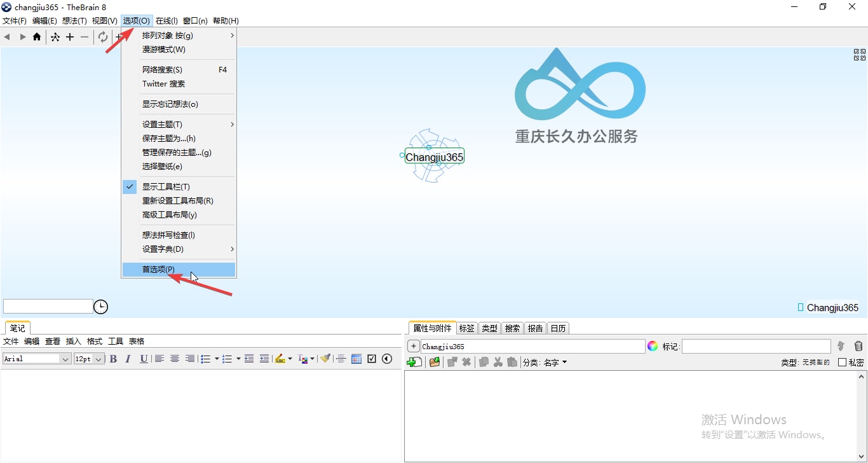This screenshot has width=868, height=463.
Task: Add an attachment with green plus icon
Action: [x=414, y=362]
